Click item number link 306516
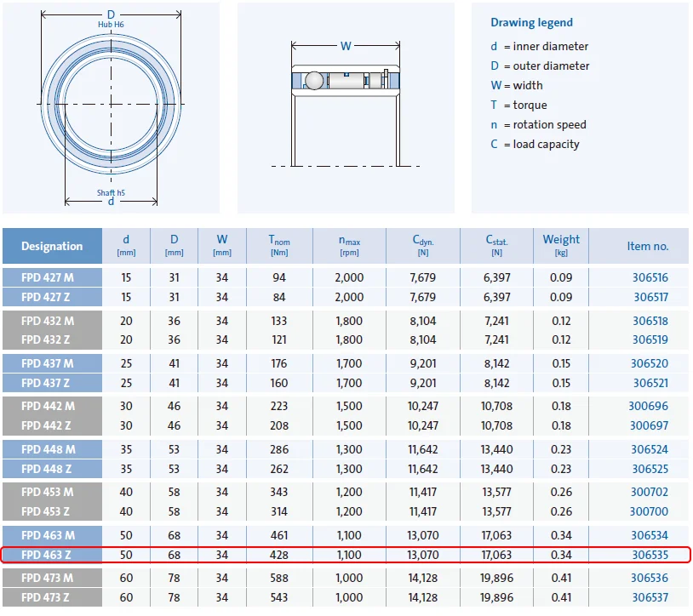The height and width of the screenshot is (616, 693). click(649, 277)
